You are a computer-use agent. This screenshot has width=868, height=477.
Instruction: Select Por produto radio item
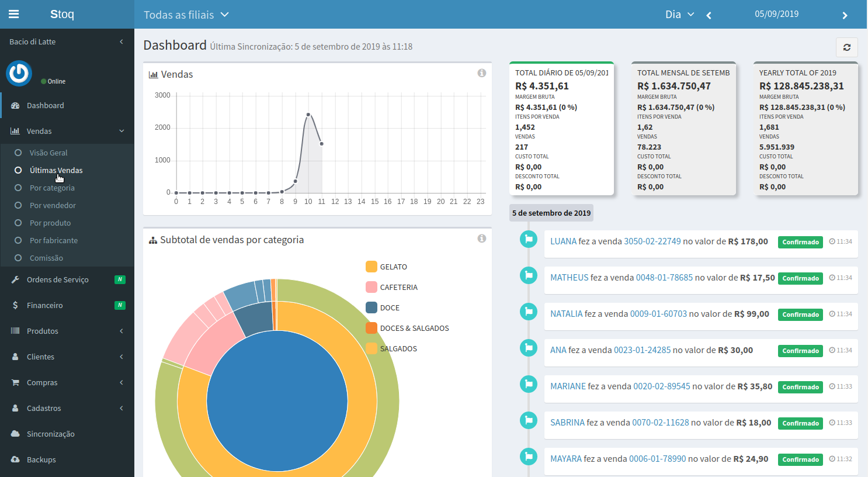coord(18,223)
